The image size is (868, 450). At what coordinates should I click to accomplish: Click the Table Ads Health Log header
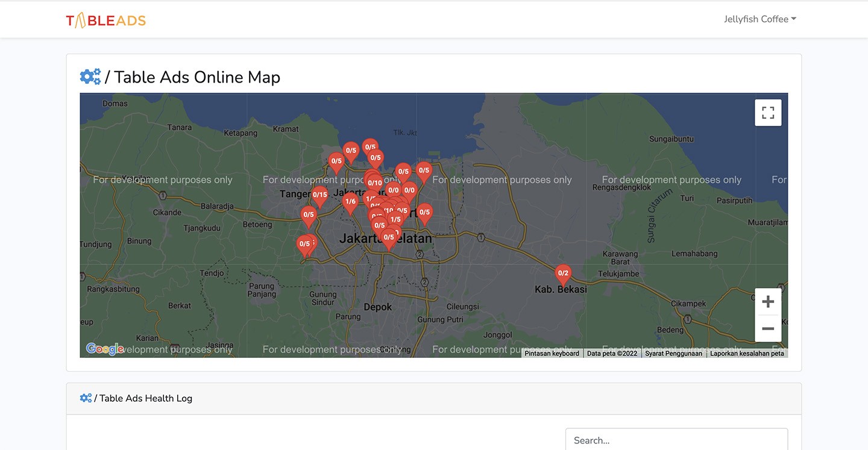[145, 398]
